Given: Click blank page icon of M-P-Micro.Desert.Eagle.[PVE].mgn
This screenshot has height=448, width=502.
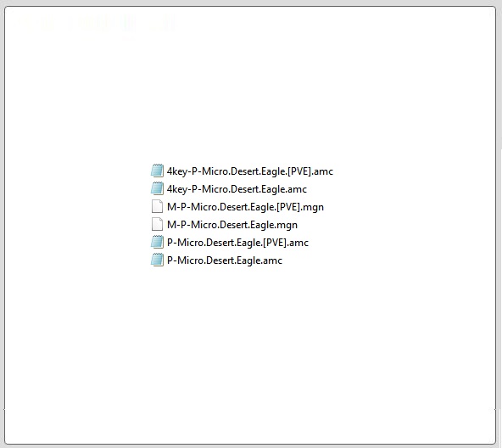Looking at the screenshot, I should [157, 207].
